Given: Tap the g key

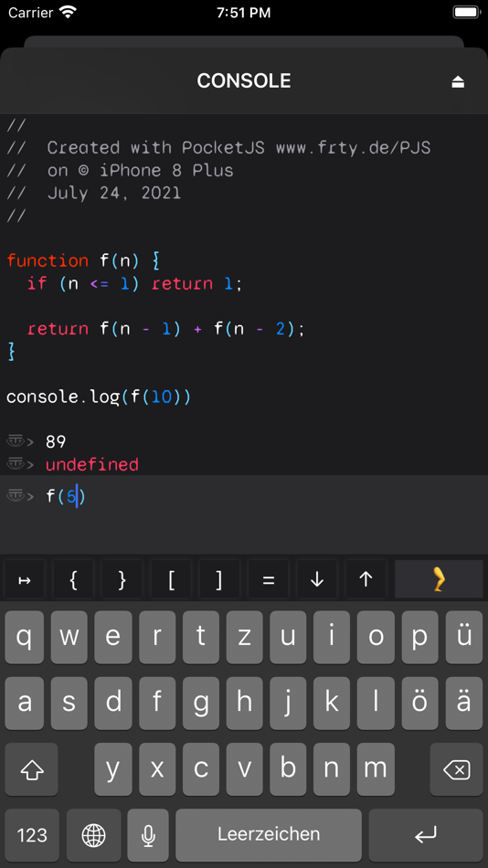Looking at the screenshot, I should coord(200,703).
